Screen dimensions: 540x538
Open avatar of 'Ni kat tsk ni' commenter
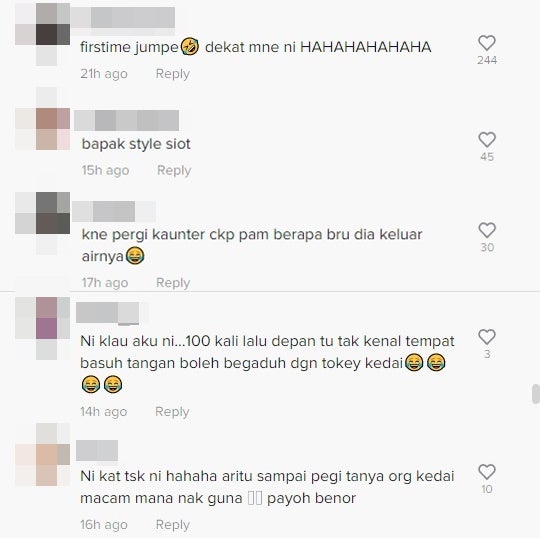coord(43,455)
